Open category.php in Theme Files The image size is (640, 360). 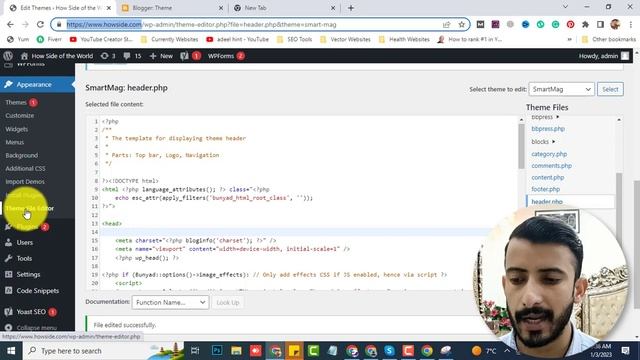tap(549, 154)
